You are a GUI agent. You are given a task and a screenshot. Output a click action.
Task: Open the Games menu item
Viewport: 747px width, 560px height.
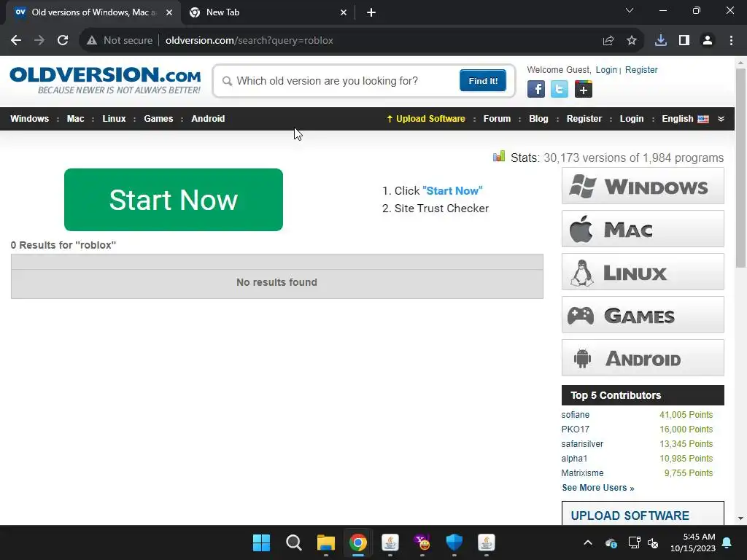(x=158, y=119)
